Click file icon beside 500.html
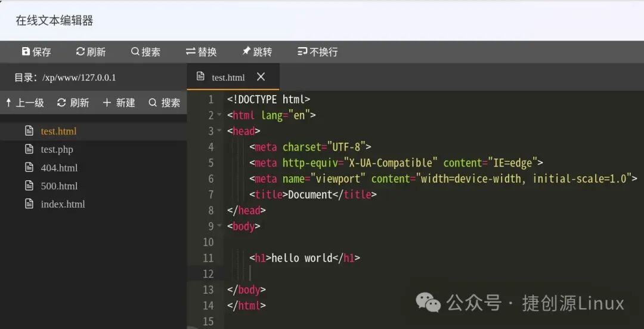This screenshot has width=644, height=329. coord(29,186)
